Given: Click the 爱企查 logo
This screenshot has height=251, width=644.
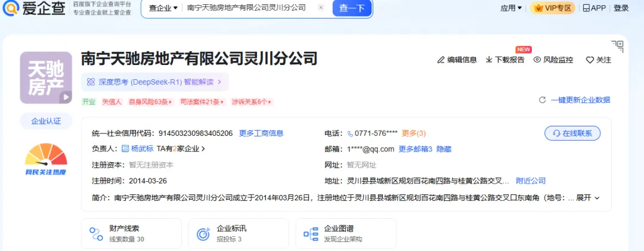Looking at the screenshot, I should (x=33, y=7).
